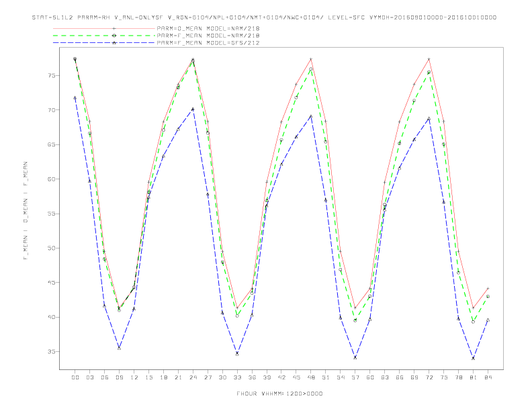The height and width of the screenshot is (411, 532).
Task: Click the green NAM circle marker at hour 33
Action: coord(237,316)
